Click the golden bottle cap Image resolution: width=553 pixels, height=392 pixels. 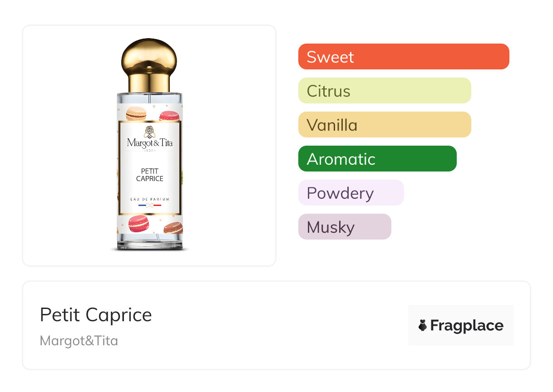point(149,64)
